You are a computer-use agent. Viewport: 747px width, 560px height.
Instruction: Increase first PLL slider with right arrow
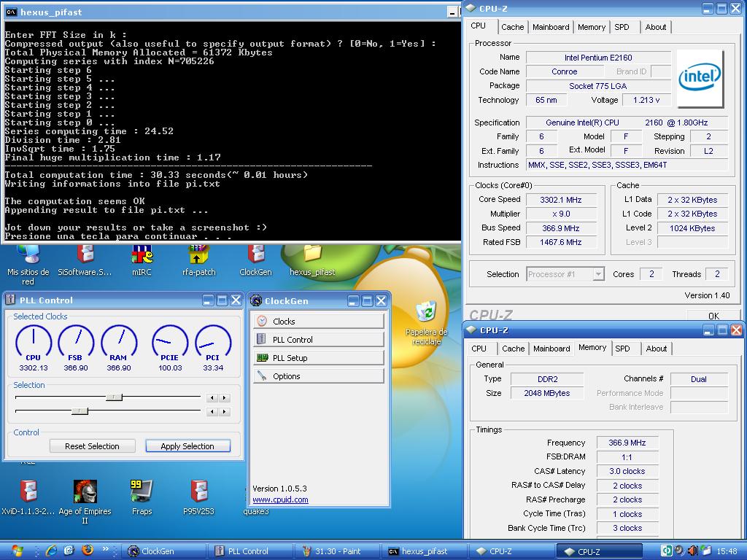point(225,397)
